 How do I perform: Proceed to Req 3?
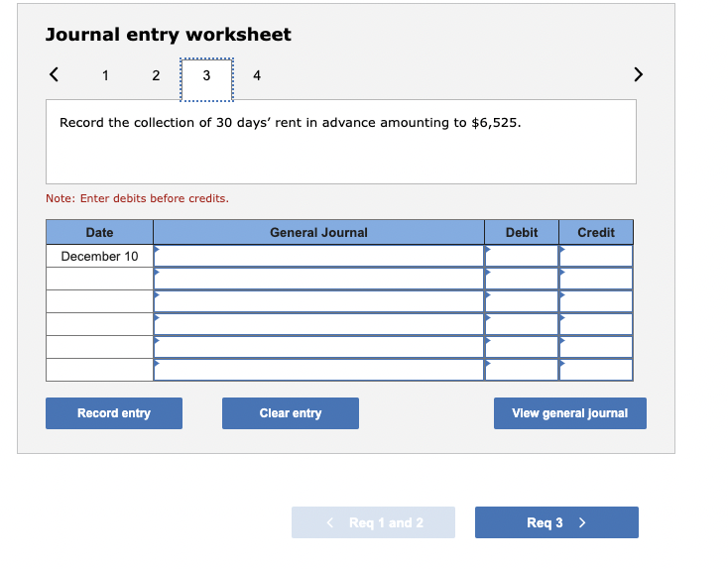[556, 522]
